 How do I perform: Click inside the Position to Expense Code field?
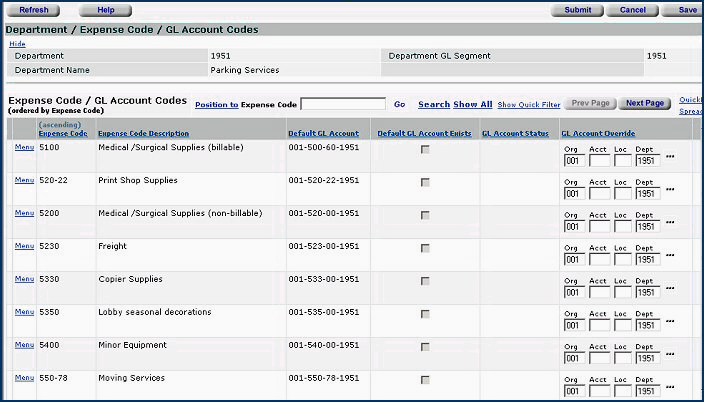tap(343, 104)
